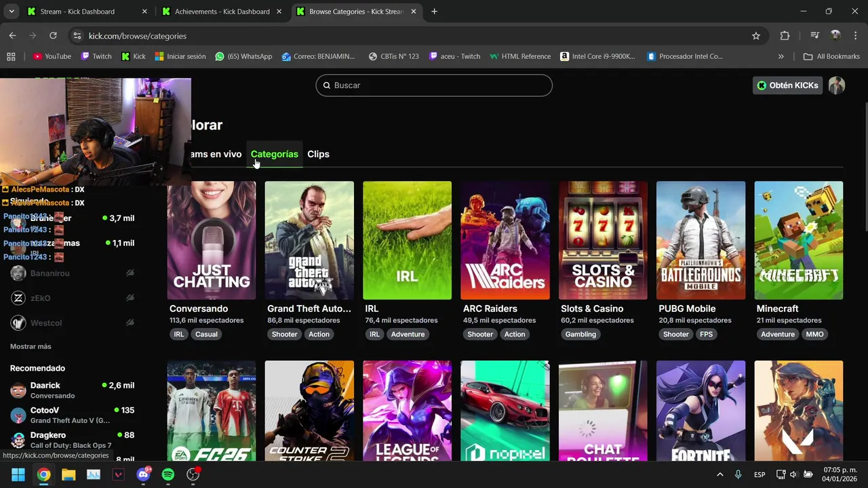Open Spotify from the taskbar
Image resolution: width=868 pixels, height=488 pixels.
pyautogui.click(x=168, y=474)
